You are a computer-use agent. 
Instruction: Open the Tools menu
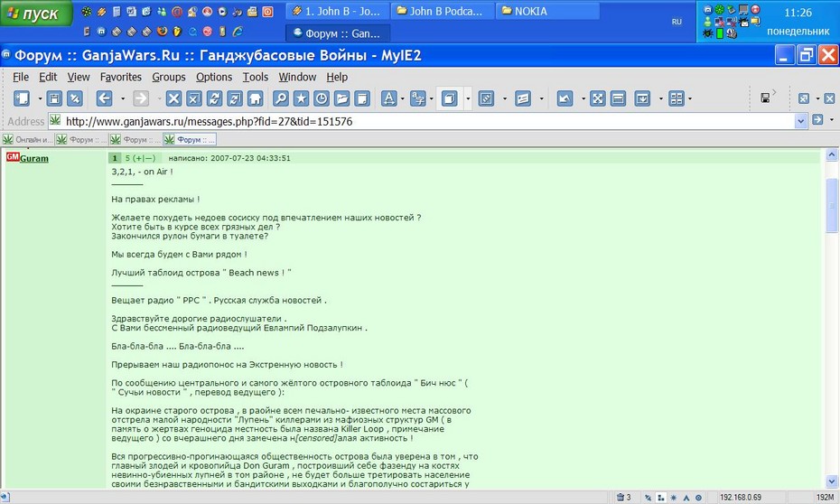255,77
